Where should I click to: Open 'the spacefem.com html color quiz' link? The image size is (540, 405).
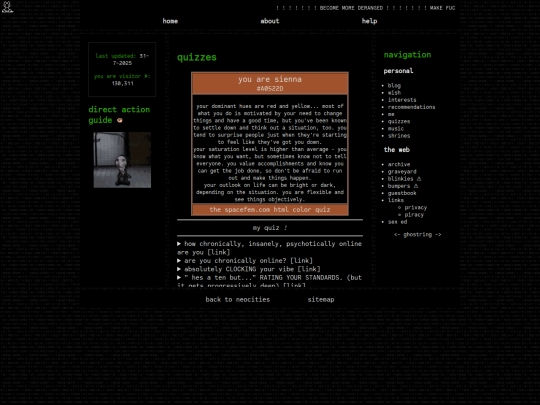pos(270,209)
